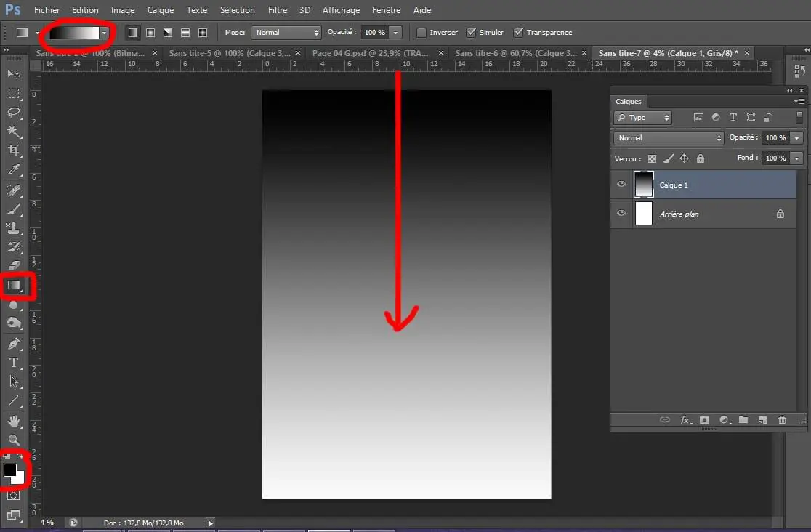Click the black foreground color swatch
The width and height of the screenshot is (811, 532).
pyautogui.click(x=9, y=469)
